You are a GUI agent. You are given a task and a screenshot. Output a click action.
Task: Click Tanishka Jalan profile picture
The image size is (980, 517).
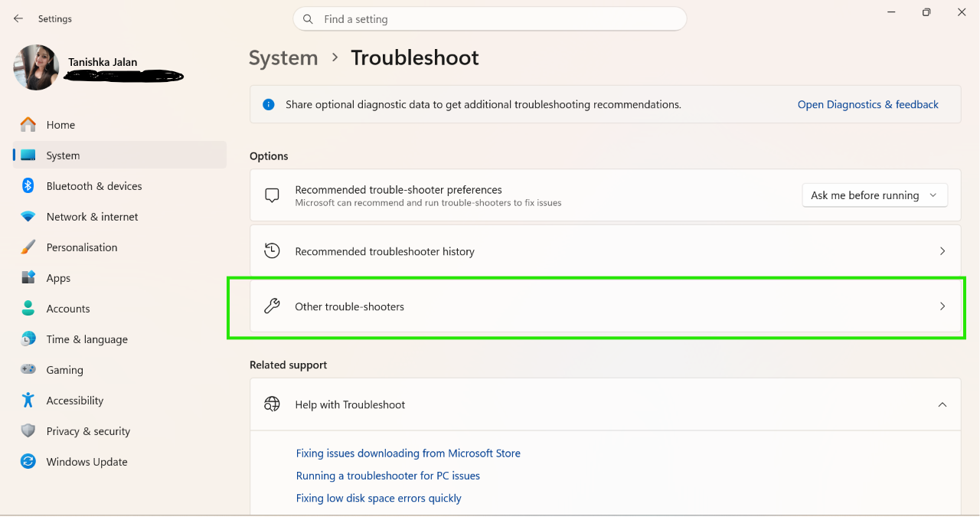point(36,67)
